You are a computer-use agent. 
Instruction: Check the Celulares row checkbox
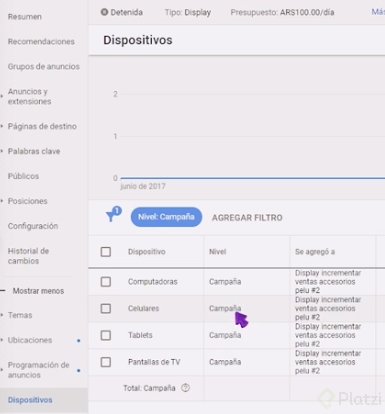[106, 308]
